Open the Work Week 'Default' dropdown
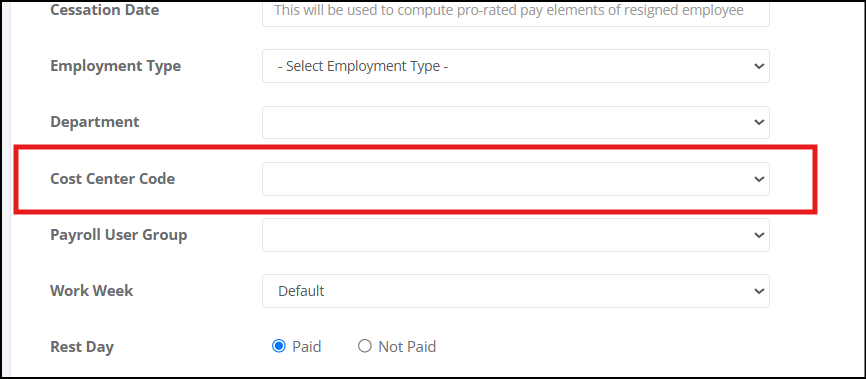This screenshot has height=379, width=866. [x=516, y=291]
